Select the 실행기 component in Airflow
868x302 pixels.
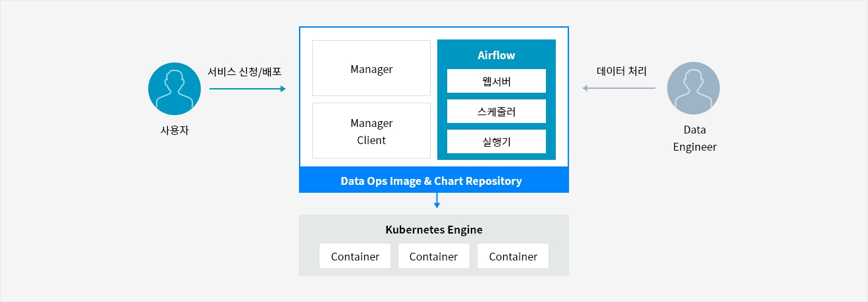[x=496, y=141]
